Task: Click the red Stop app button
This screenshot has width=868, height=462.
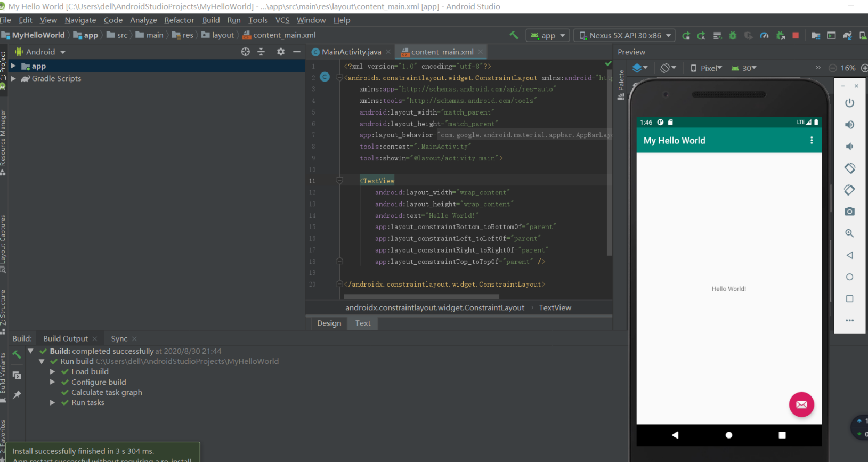Action: (x=796, y=36)
